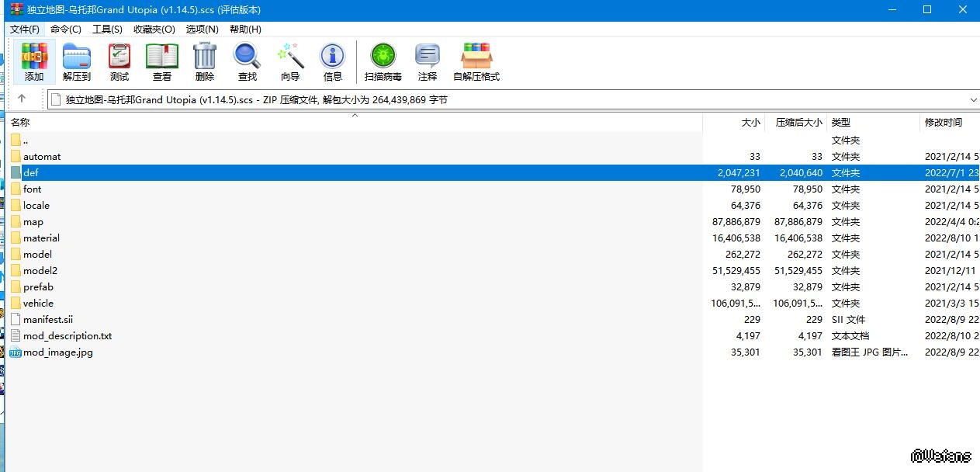
Task: Open the View (查看) toolbar icon
Action: pyautogui.click(x=162, y=61)
